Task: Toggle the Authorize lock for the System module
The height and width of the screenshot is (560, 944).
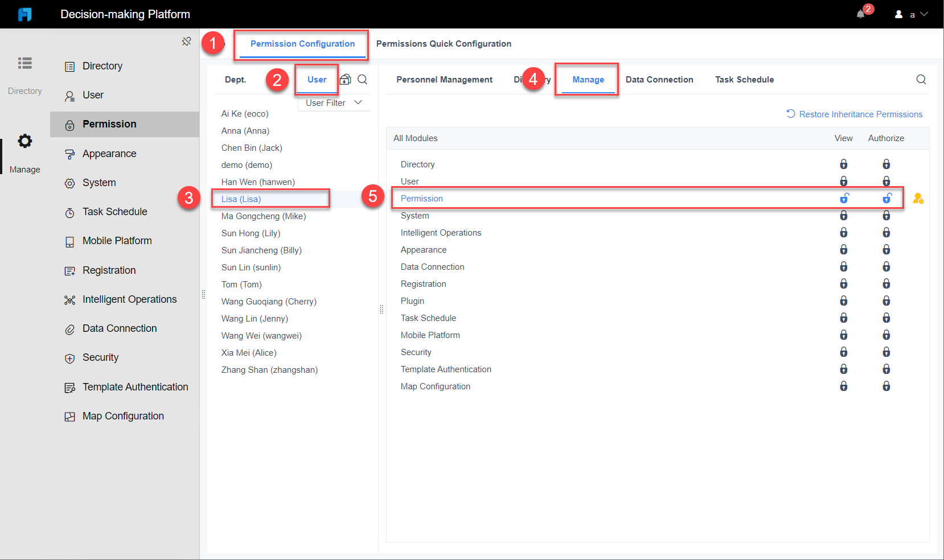Action: (886, 215)
